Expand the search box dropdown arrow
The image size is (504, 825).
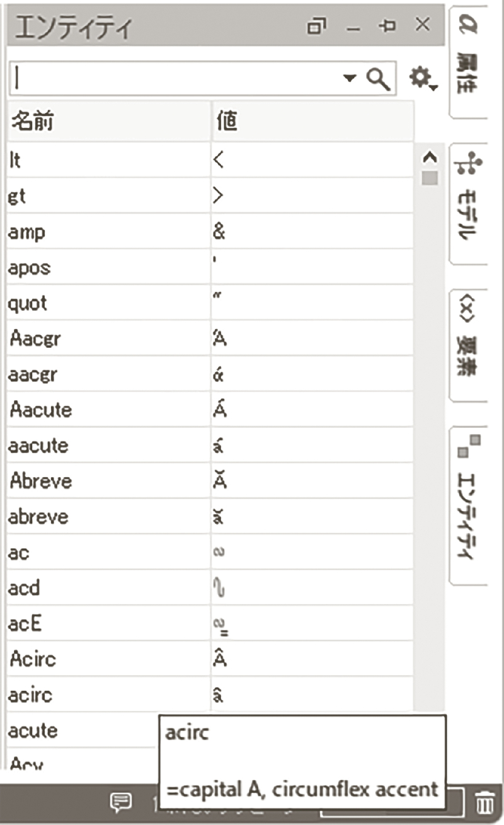350,79
